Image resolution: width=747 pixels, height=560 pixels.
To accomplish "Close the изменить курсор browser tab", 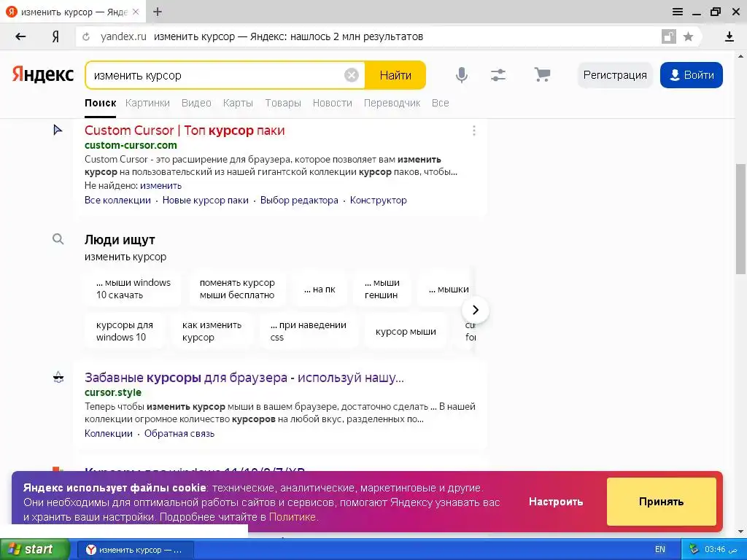I will pyautogui.click(x=136, y=12).
